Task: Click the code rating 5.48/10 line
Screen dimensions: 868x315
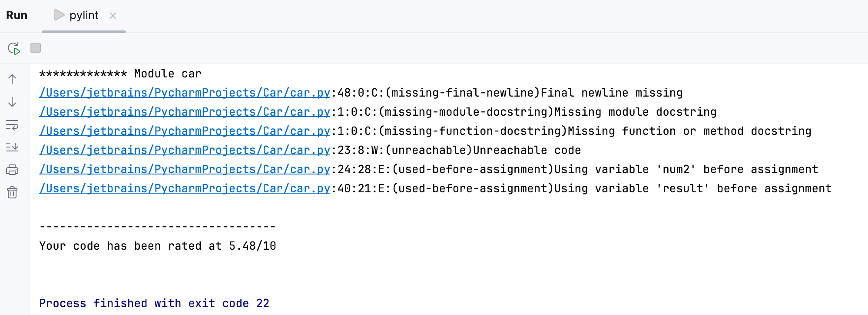Action: coord(158,246)
